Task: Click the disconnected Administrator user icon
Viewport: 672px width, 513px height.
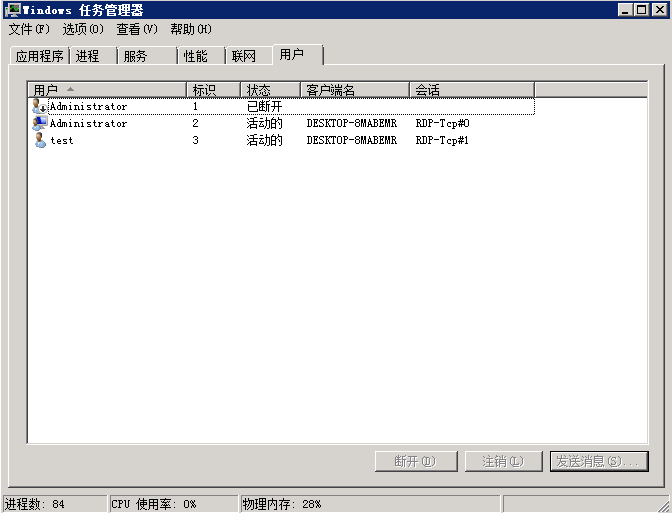Action: tap(39, 106)
